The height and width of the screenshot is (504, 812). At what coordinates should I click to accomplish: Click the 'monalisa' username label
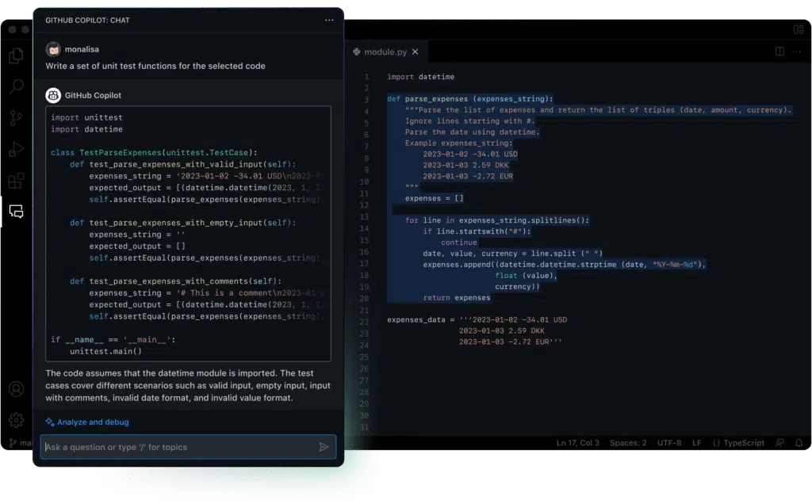pyautogui.click(x=82, y=49)
